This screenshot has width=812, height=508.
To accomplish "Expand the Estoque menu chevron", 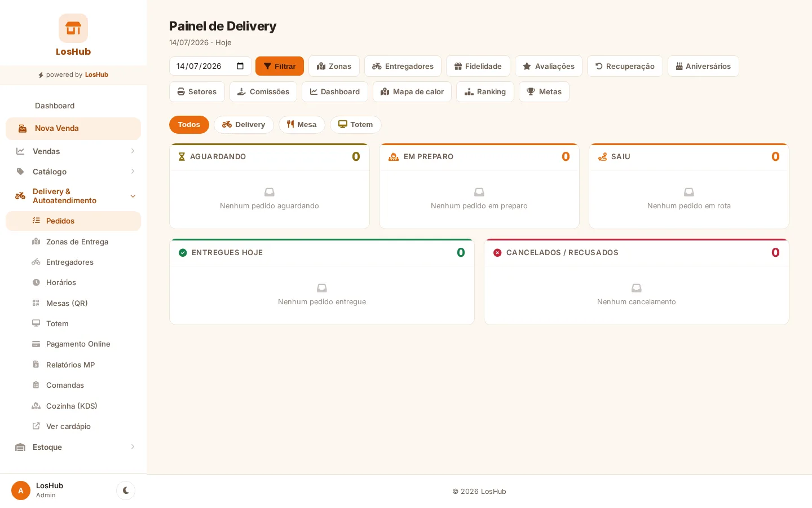I will coord(133,446).
